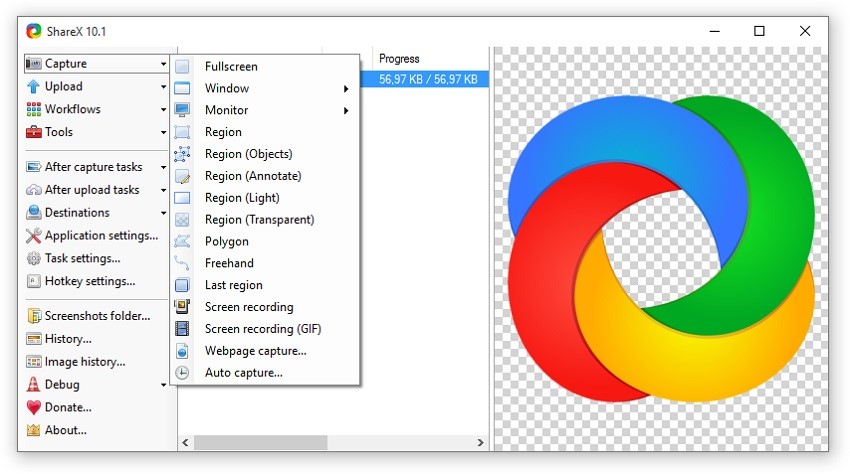850x474 pixels.
Task: Click the Application settings wrench icon
Action: pyautogui.click(x=34, y=235)
